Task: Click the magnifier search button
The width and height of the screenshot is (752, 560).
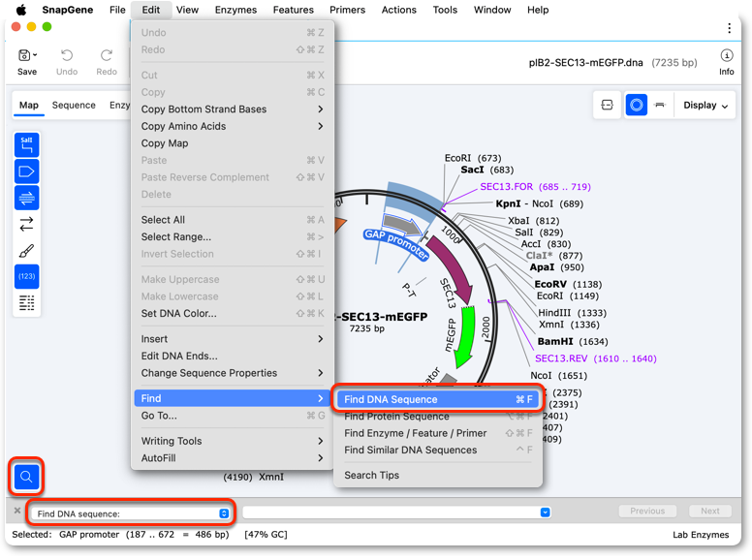Action: coord(26,477)
